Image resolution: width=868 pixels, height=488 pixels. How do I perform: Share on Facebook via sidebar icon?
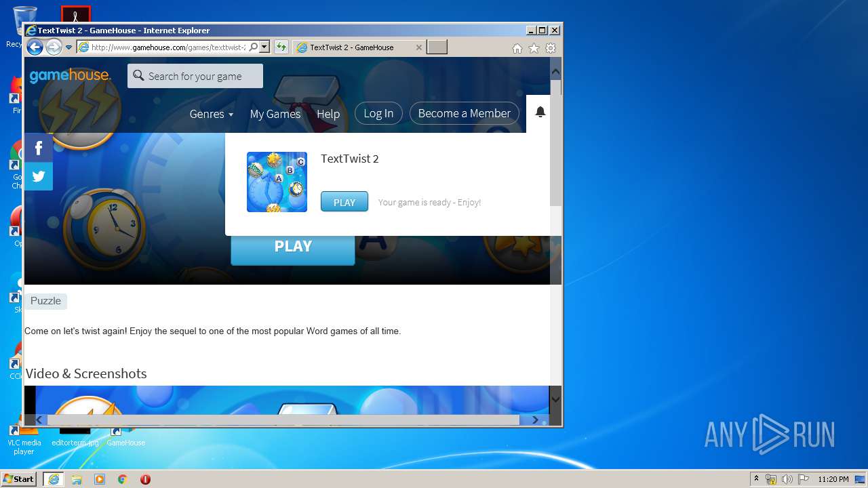click(x=39, y=148)
